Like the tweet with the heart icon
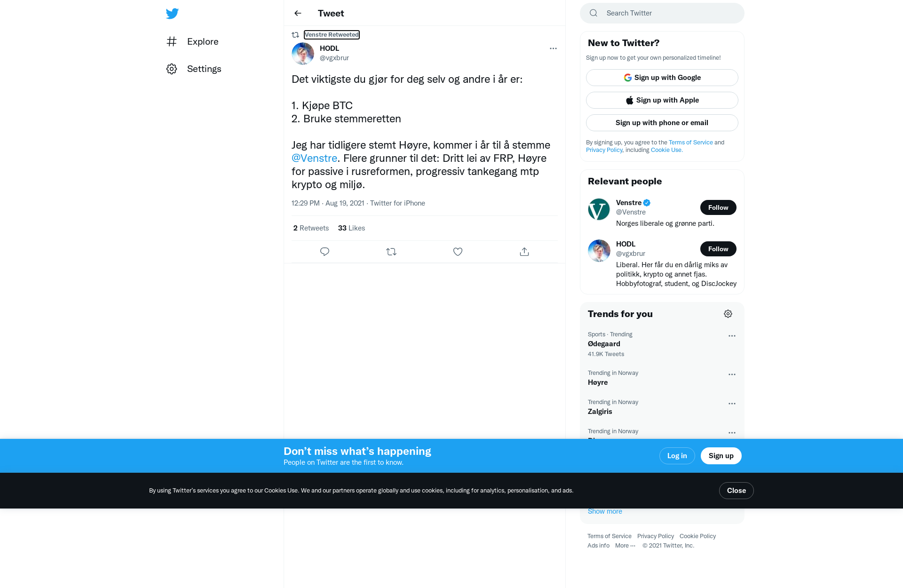The image size is (903, 588). 458,252
